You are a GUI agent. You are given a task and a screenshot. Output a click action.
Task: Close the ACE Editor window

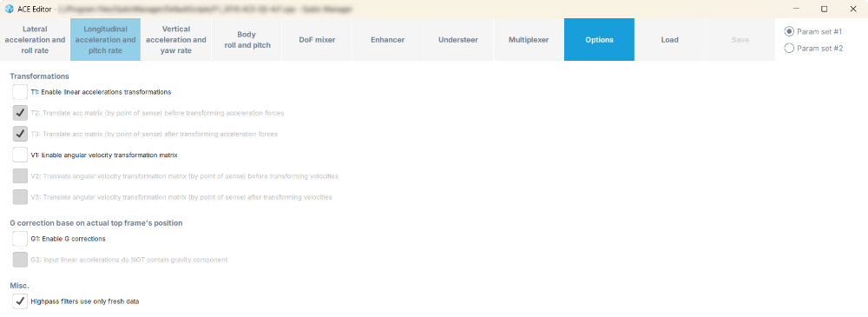[853, 9]
